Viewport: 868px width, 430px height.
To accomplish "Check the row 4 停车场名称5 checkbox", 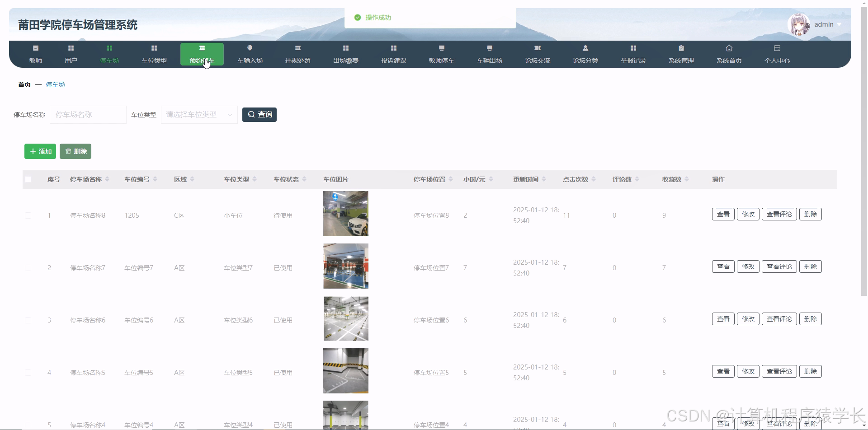I will [x=28, y=373].
